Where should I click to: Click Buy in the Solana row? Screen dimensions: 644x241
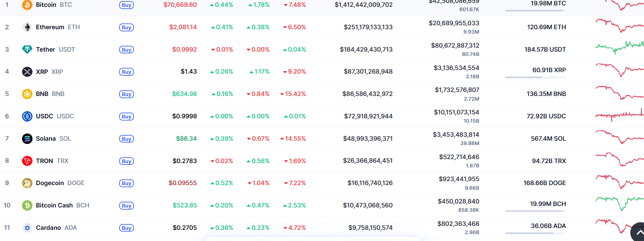[126, 139]
